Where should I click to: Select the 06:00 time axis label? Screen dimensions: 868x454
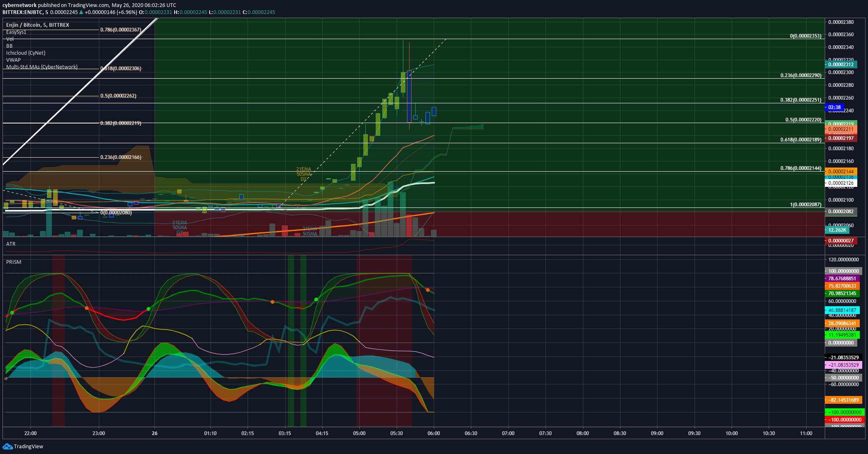(x=434, y=433)
